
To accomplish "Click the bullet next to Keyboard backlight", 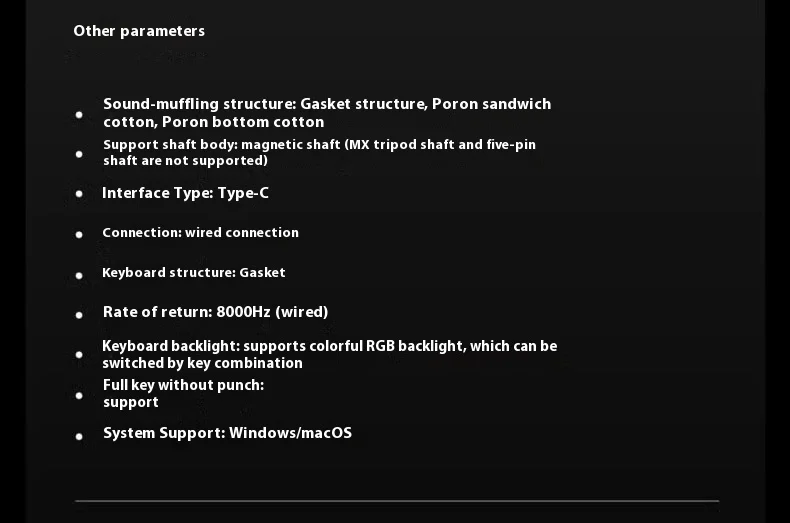I will (79, 355).
